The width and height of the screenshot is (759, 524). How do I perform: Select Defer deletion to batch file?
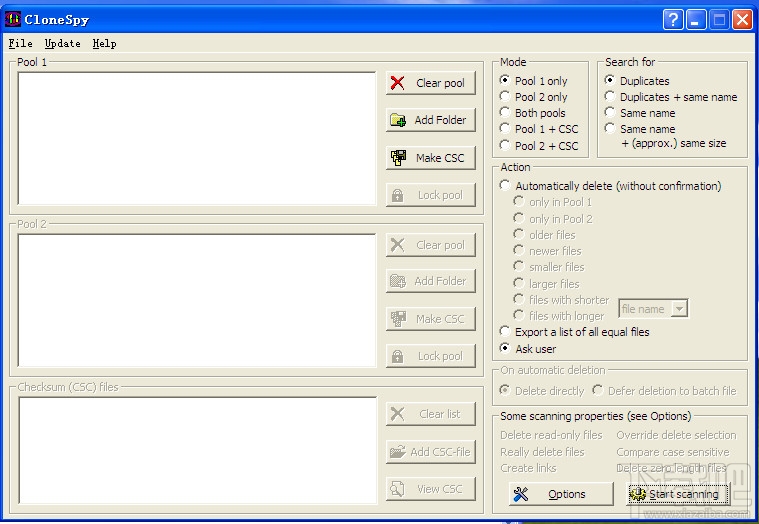pos(665,391)
